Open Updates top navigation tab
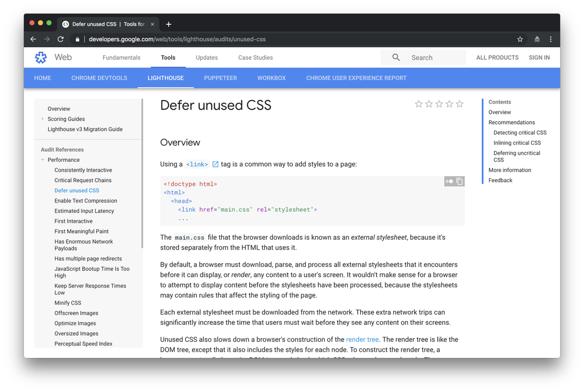 [x=206, y=57]
